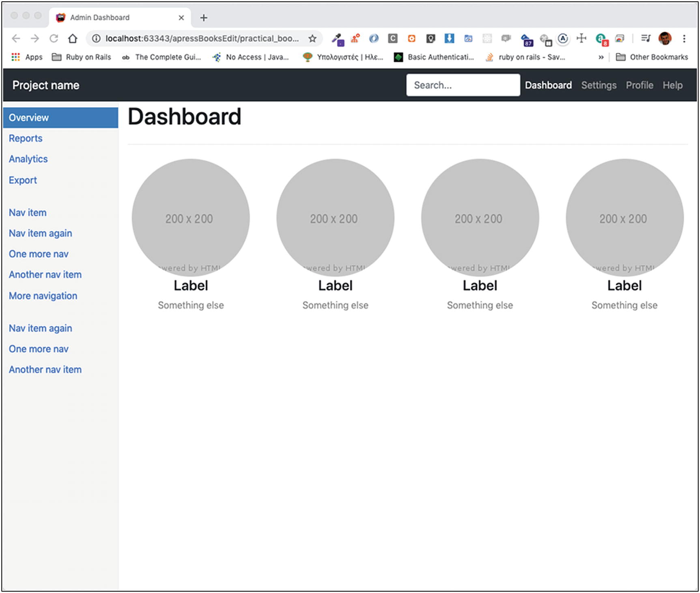Go to browser home icon

(x=73, y=39)
